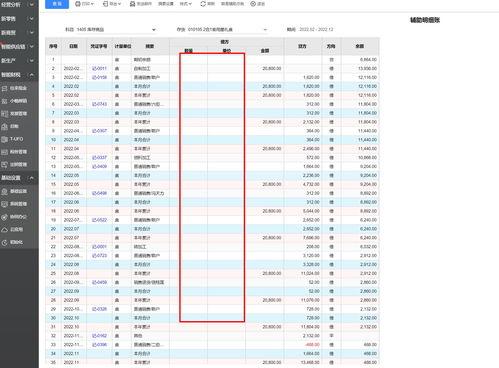The height and width of the screenshot is (368, 499).
Task: Select the red credit value -468.00 in row 33
Action: 312,345
